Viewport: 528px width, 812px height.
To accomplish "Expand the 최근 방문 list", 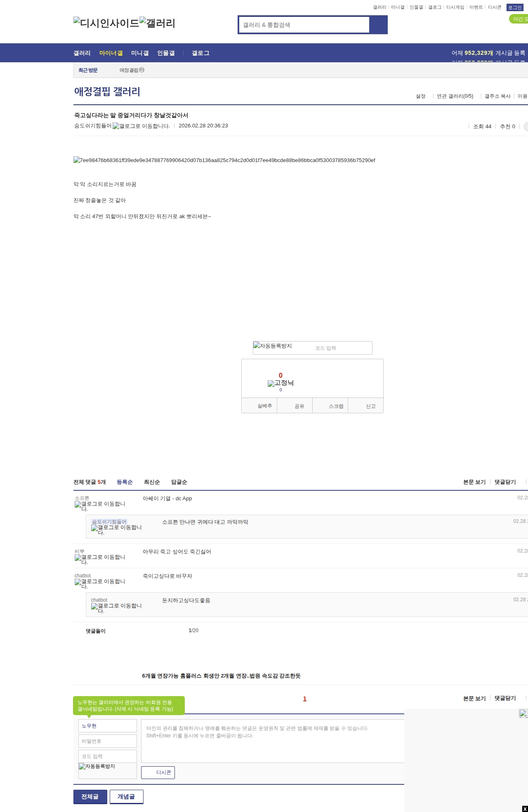I will click(88, 70).
